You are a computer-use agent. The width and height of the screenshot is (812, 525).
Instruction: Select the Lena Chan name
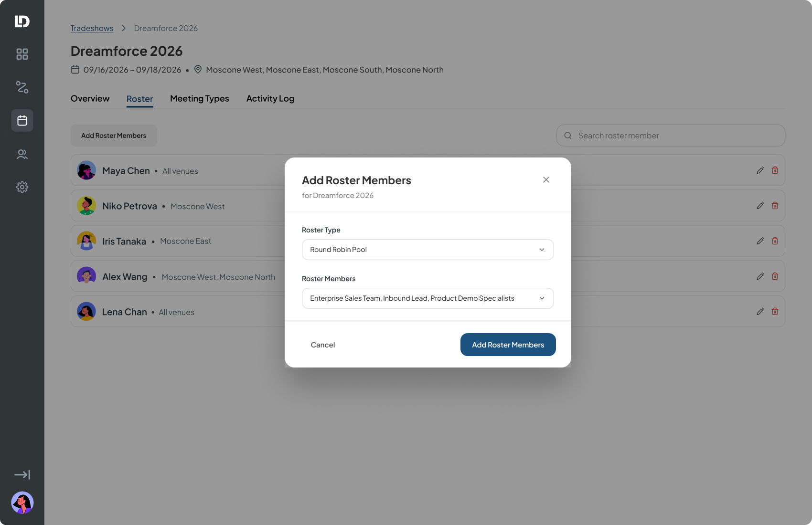[x=125, y=312]
